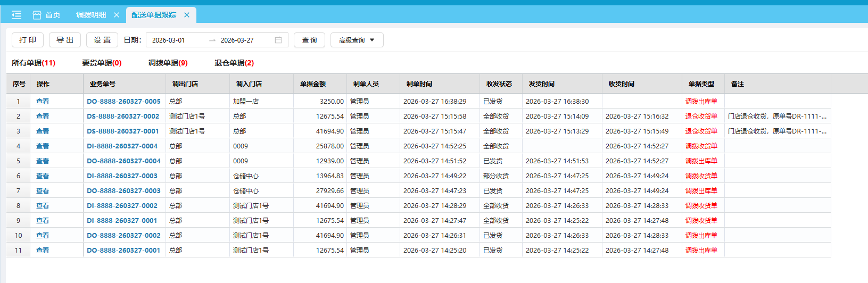868x283 pixels.
Task: Open the date picker calendar icon
Action: pos(278,40)
